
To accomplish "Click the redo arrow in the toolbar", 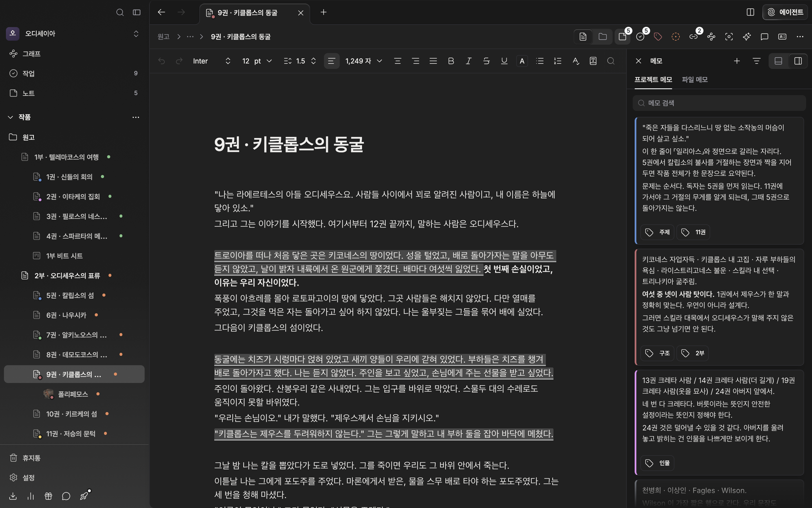I will (179, 61).
